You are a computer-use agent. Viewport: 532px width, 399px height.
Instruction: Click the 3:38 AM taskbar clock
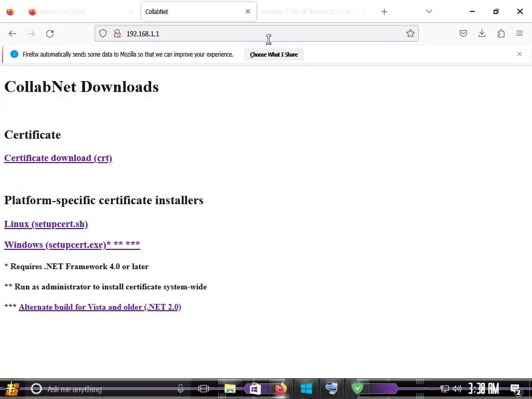click(x=484, y=389)
